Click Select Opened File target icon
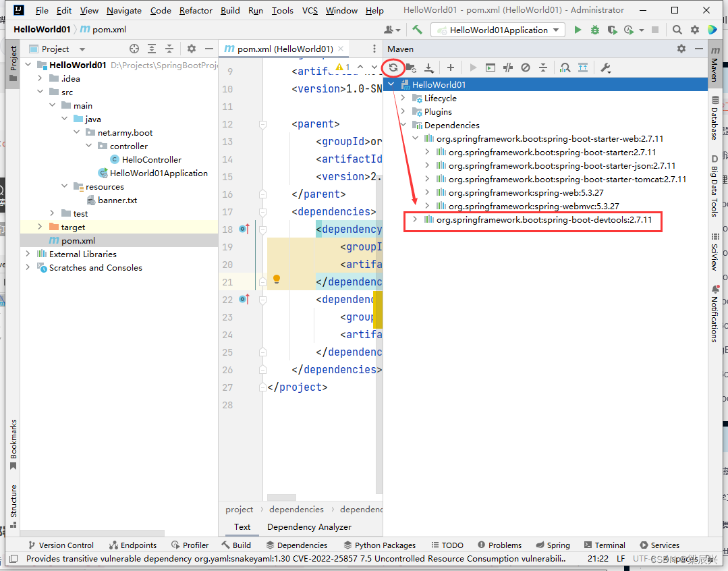Screen dimensions: 728x571 134,49
